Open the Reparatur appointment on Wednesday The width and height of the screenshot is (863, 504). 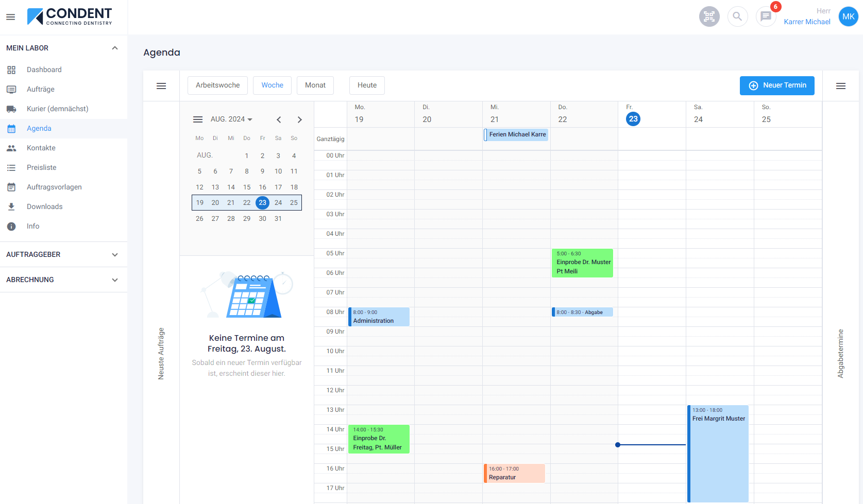(x=514, y=473)
